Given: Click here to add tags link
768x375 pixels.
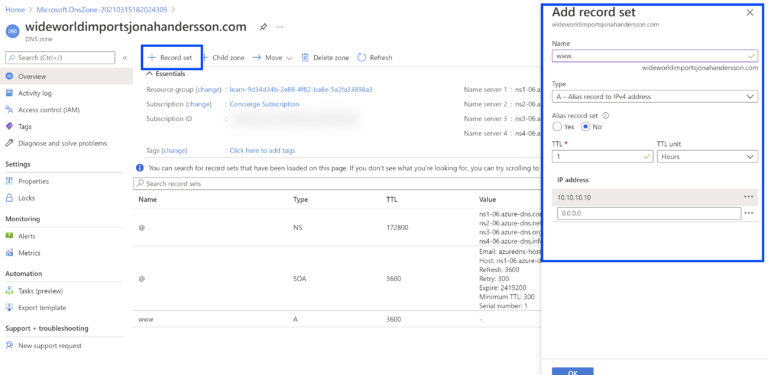Looking at the screenshot, I should (x=262, y=151).
